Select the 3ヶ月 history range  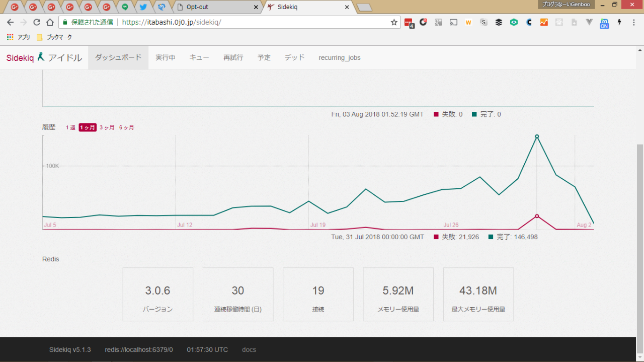107,128
